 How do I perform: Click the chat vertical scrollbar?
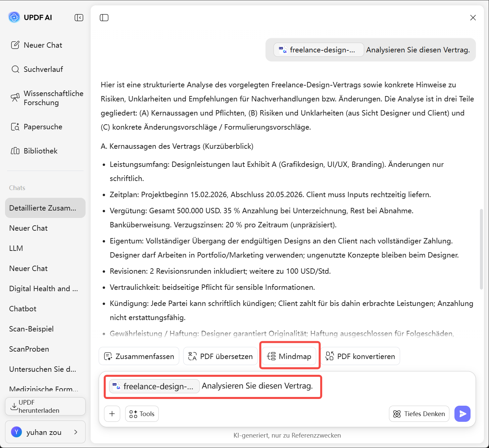[x=481, y=249]
